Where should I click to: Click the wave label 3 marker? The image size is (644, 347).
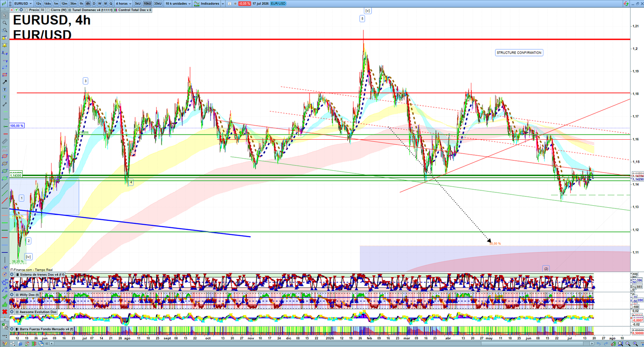click(85, 81)
